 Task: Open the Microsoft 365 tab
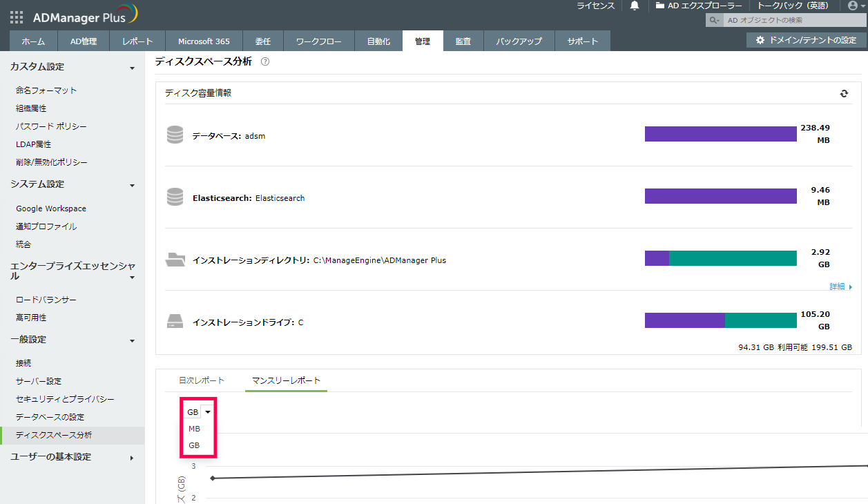pyautogui.click(x=204, y=41)
